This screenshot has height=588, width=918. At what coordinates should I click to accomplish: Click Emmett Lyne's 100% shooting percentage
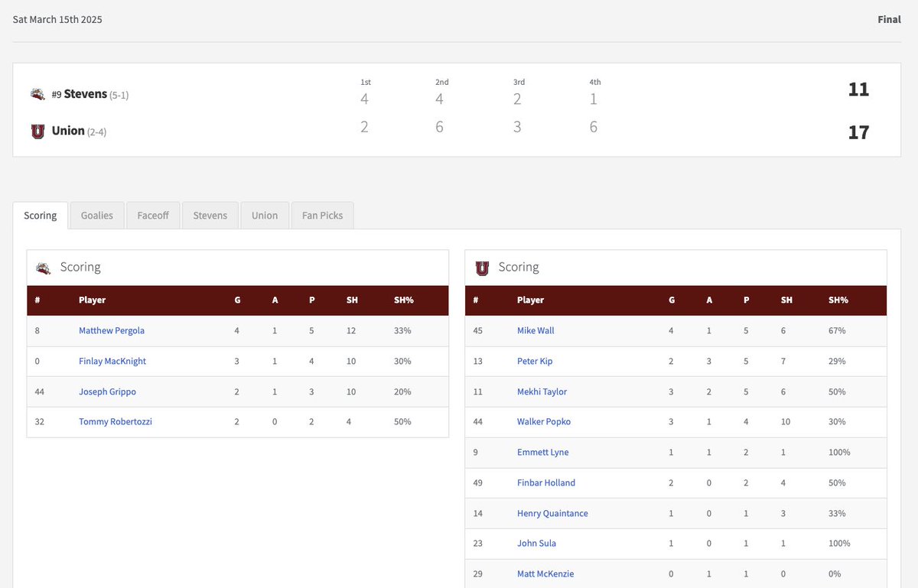pyautogui.click(x=839, y=453)
